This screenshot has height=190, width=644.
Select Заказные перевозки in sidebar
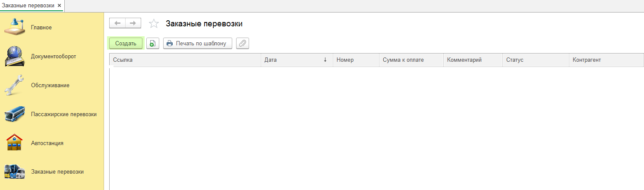57,171
